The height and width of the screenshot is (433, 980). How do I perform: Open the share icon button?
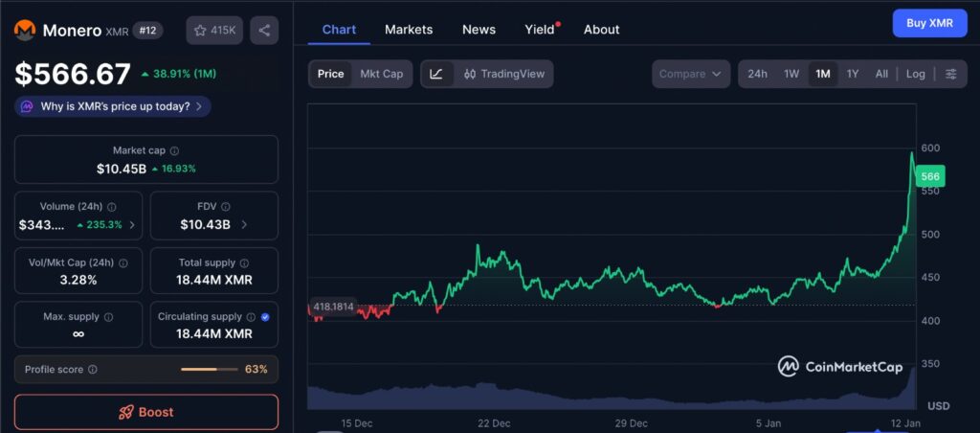point(264,30)
